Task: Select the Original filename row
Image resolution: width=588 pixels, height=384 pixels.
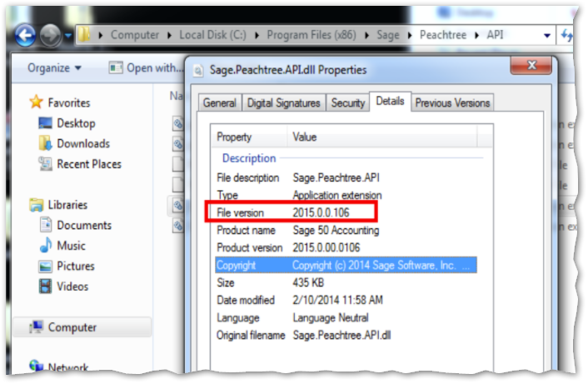Action: pos(346,335)
